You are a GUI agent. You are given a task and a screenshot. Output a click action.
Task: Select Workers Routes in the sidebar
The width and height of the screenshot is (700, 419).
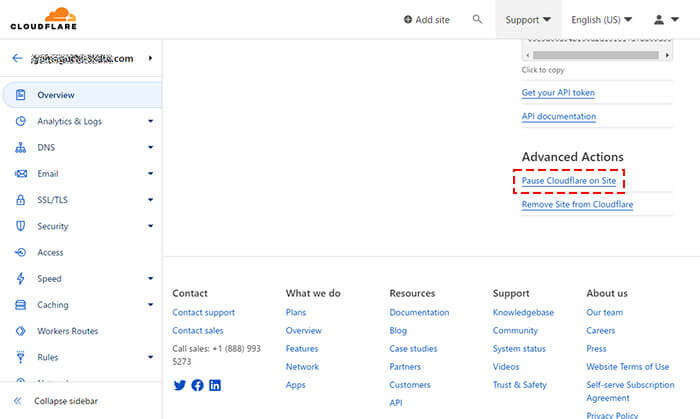67,331
